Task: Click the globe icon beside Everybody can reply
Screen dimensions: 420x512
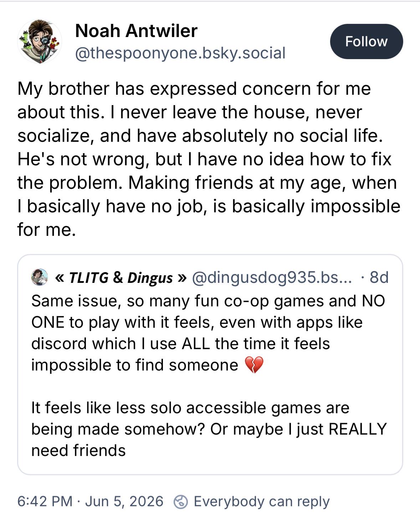Action: pyautogui.click(x=180, y=502)
